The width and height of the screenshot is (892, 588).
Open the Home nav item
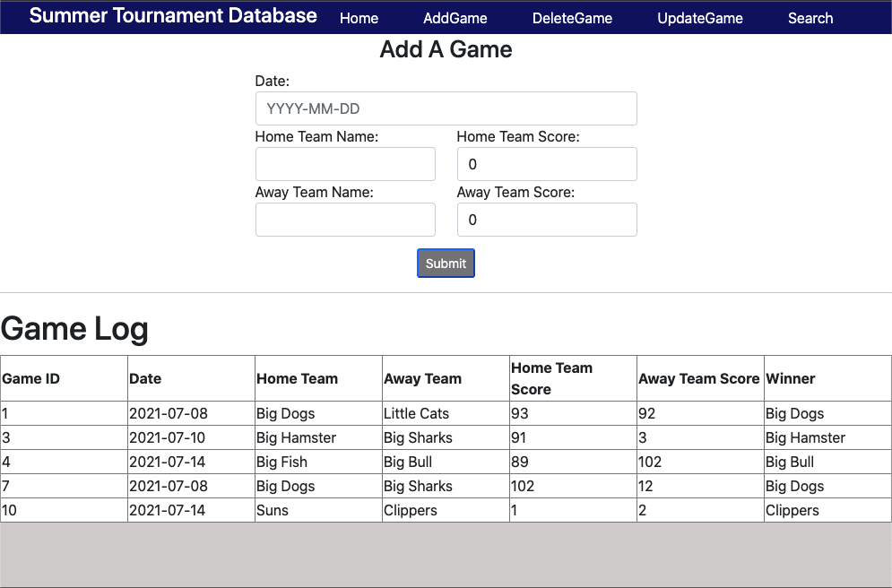point(359,18)
